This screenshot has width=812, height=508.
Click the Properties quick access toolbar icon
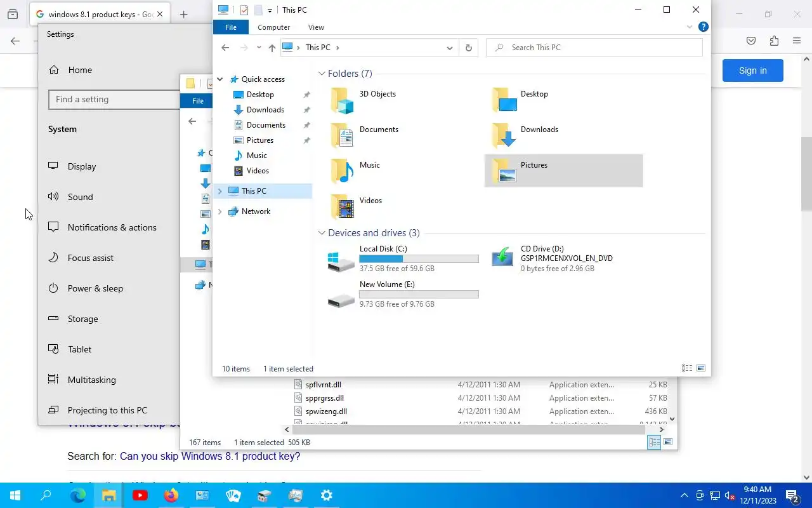(244, 10)
